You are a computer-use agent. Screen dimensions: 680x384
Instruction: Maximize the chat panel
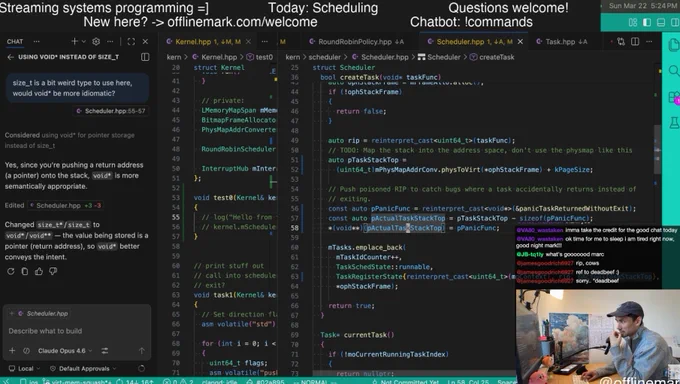(x=131, y=42)
